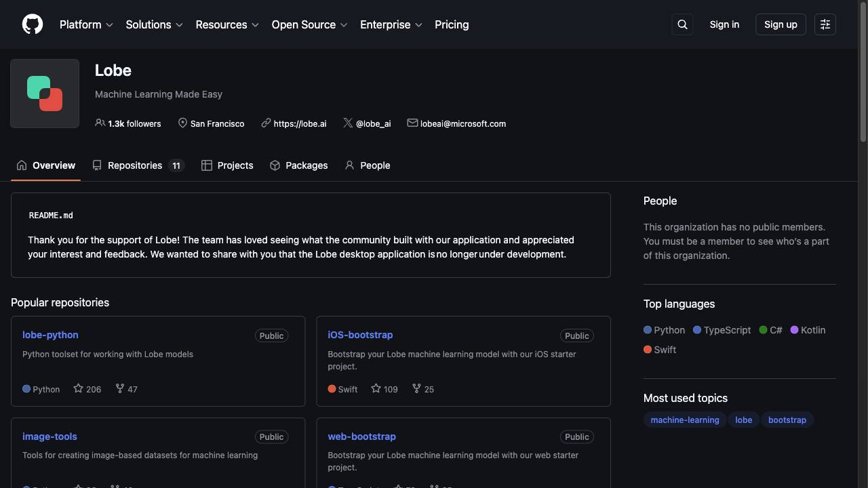Image resolution: width=868 pixels, height=488 pixels.
Task: Open the search magnifier icon
Action: click(682, 24)
